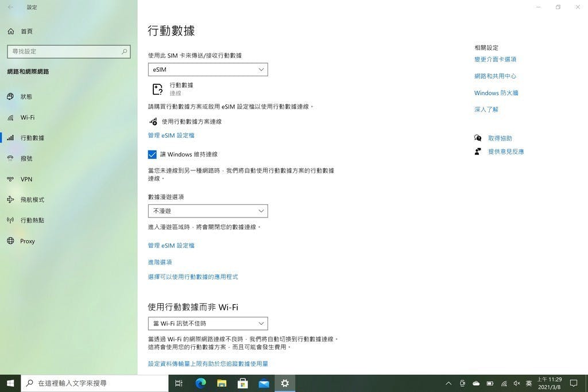588x392 pixels.
Task: Click the Settings gear on the taskbar
Action: (285, 383)
